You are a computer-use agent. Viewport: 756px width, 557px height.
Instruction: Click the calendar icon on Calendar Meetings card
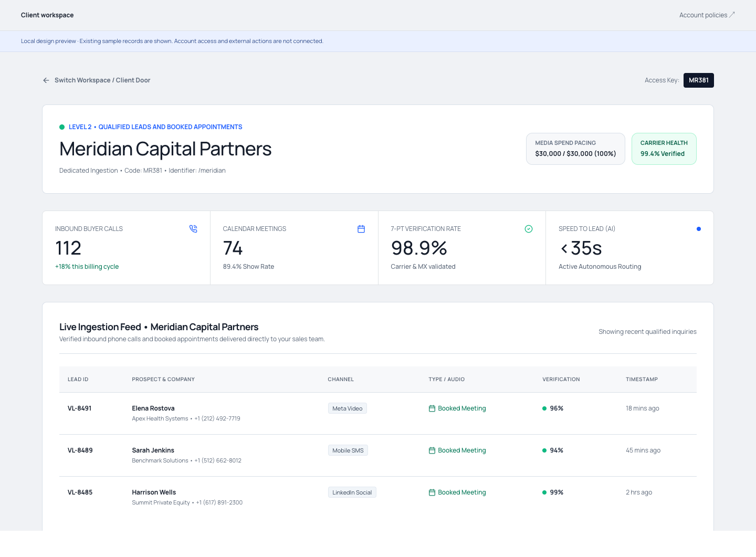(361, 229)
